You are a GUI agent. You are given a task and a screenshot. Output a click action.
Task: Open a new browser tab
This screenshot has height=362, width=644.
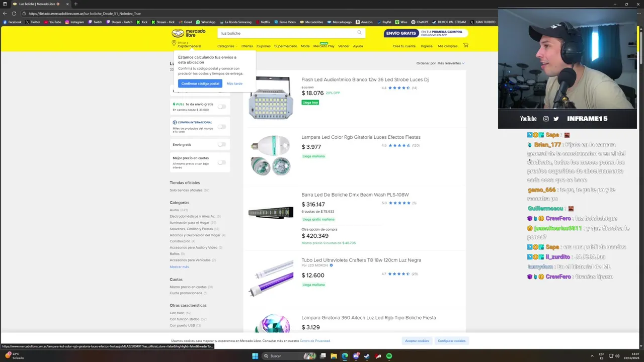75,4
